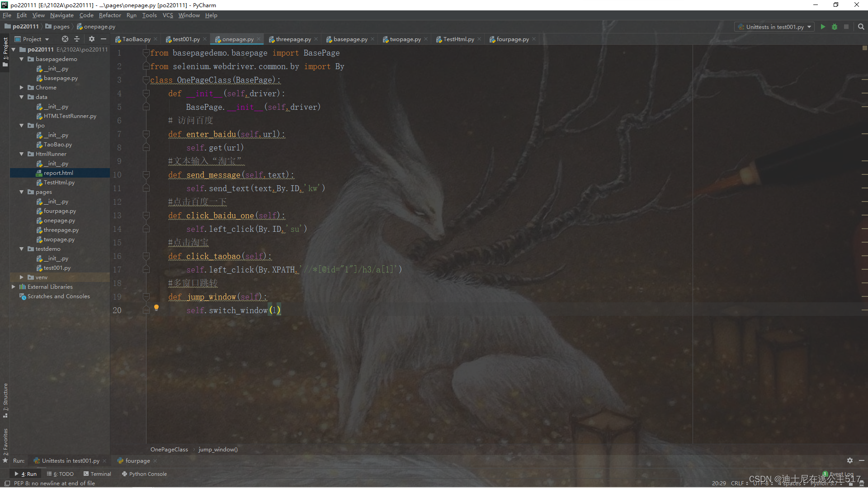868x488 pixels.
Task: Run the Unittests in test001.py configuration
Action: pyautogui.click(x=823, y=27)
